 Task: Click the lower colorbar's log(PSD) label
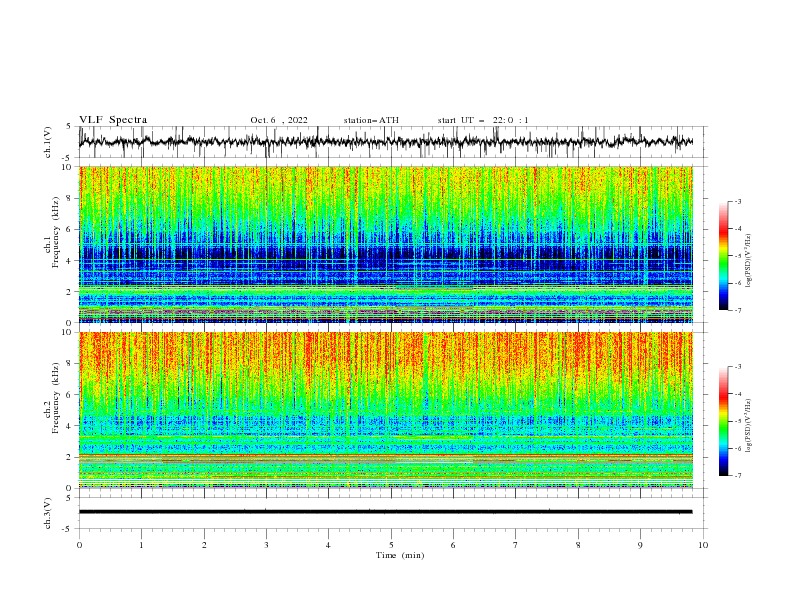tap(748, 426)
